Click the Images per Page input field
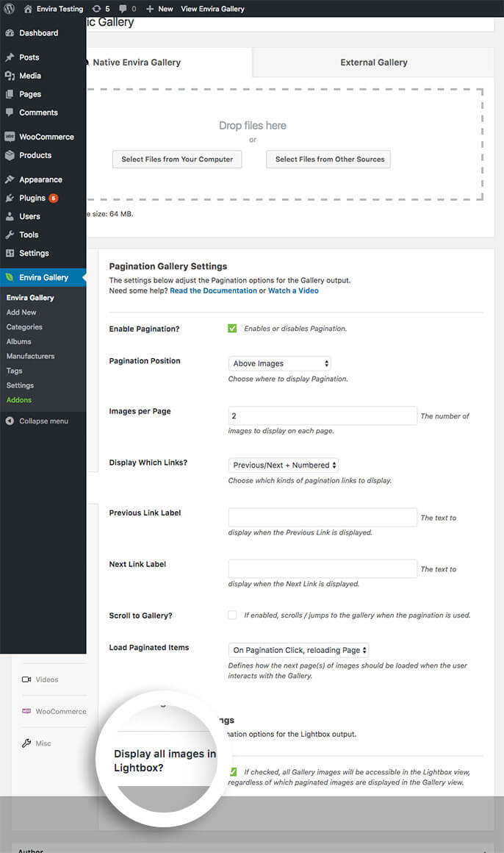The image size is (504, 853). pos(323,415)
